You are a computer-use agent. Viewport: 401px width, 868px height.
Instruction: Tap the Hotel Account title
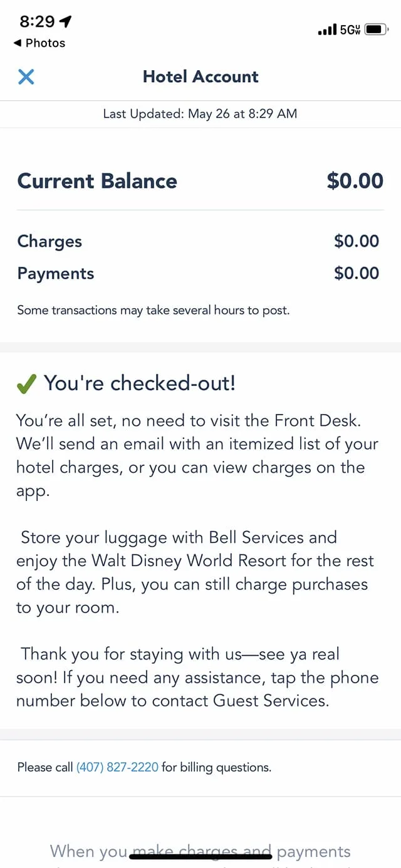click(200, 77)
